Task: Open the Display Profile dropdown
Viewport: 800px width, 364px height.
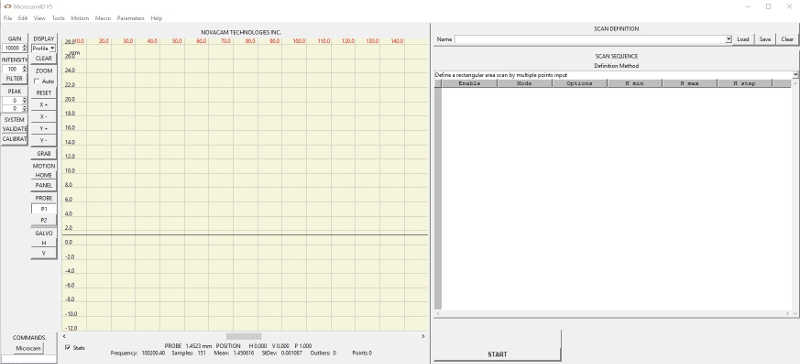Action: coord(43,48)
